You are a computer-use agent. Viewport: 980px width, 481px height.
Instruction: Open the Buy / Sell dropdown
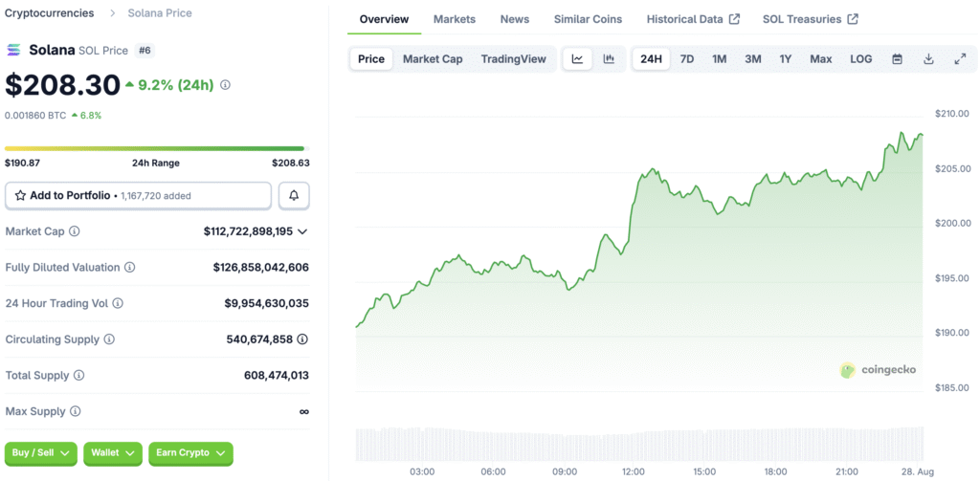(41, 453)
